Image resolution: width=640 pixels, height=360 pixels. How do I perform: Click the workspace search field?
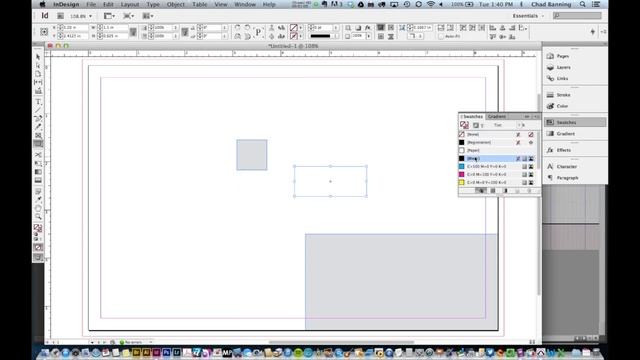coord(577,16)
